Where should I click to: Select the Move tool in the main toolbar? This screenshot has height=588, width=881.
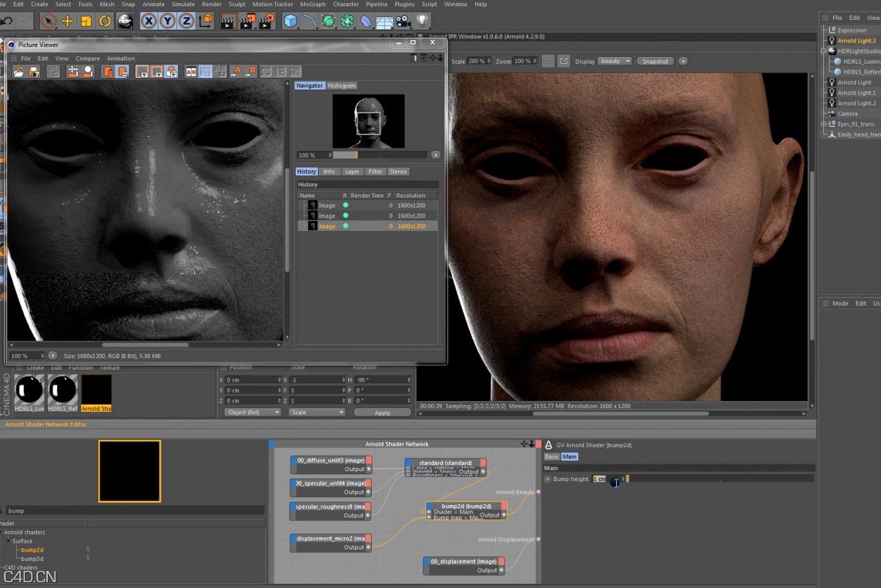[67, 21]
